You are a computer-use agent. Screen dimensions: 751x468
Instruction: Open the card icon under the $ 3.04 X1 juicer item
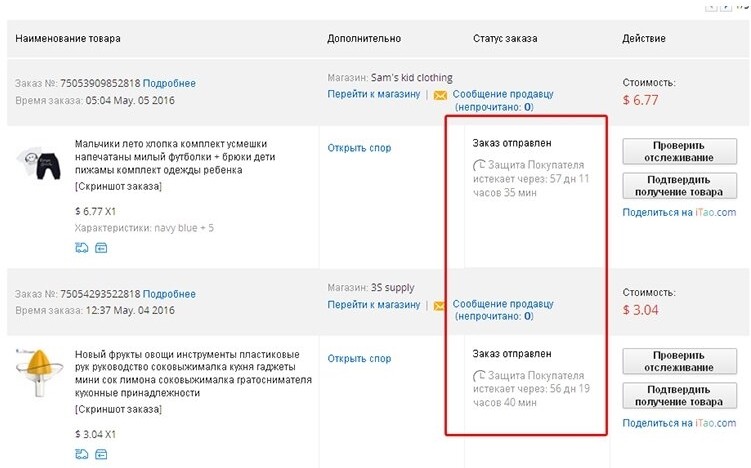pos(101,454)
